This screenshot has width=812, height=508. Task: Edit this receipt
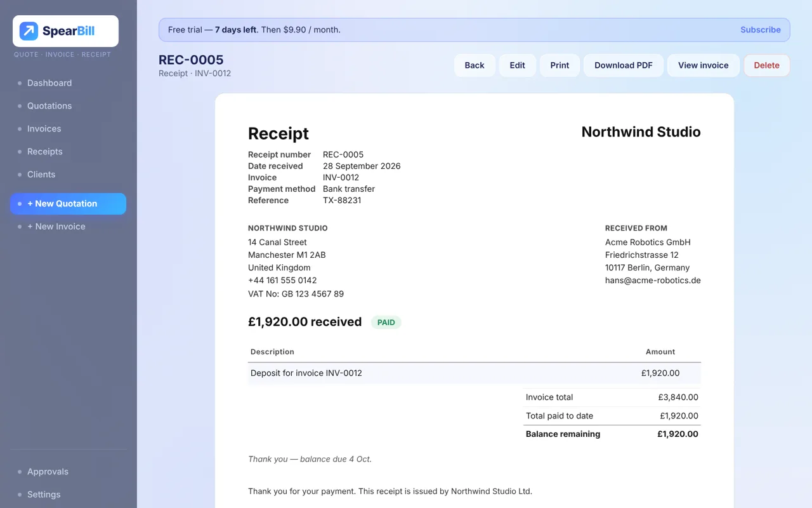518,65
